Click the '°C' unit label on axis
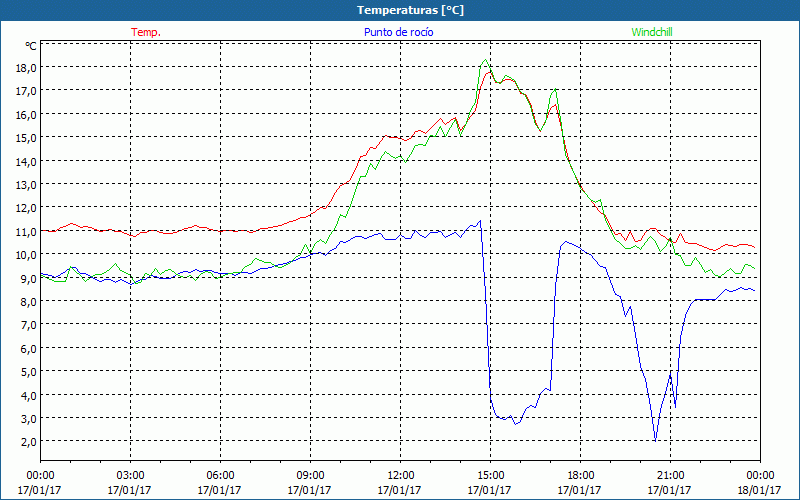The height and width of the screenshot is (500, 800). click(31, 46)
